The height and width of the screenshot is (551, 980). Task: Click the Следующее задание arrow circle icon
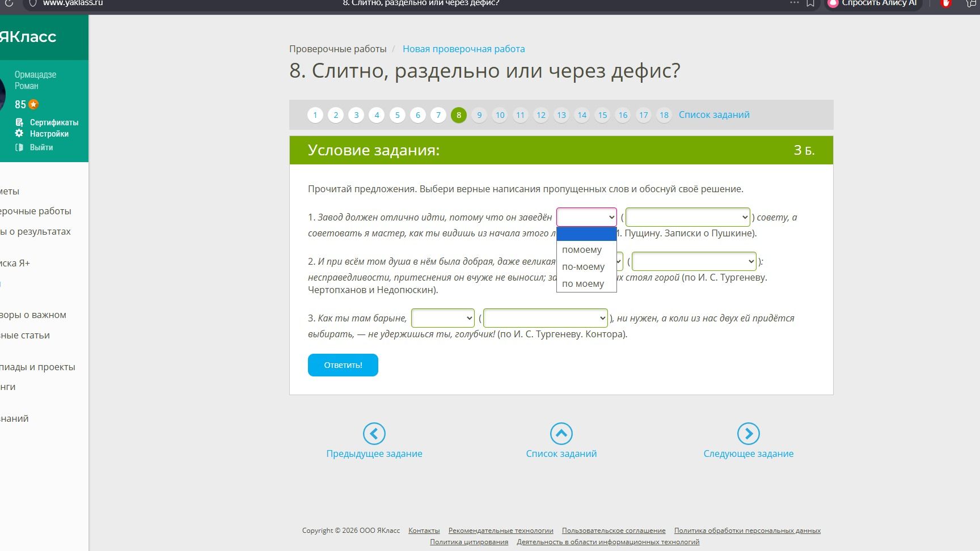(x=749, y=434)
